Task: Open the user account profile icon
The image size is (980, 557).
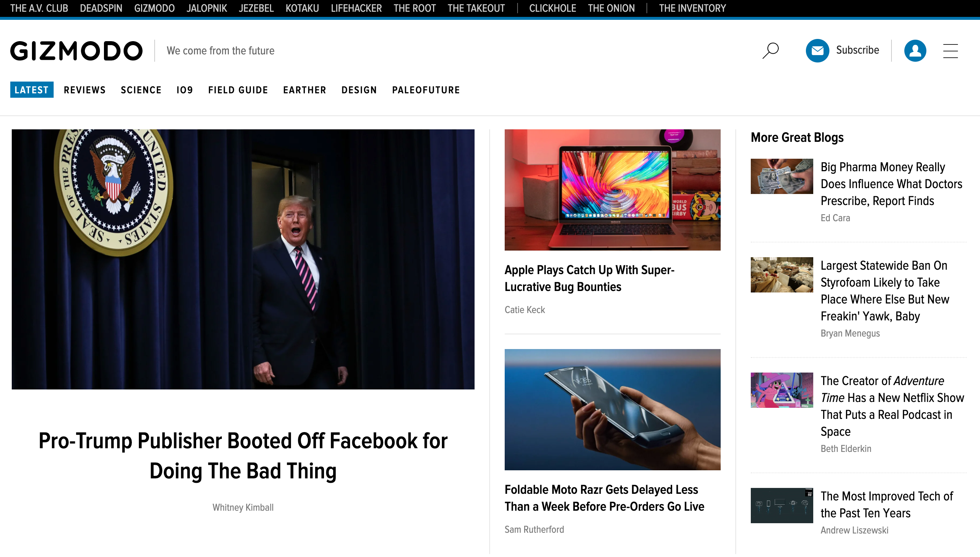Action: pyautogui.click(x=915, y=50)
